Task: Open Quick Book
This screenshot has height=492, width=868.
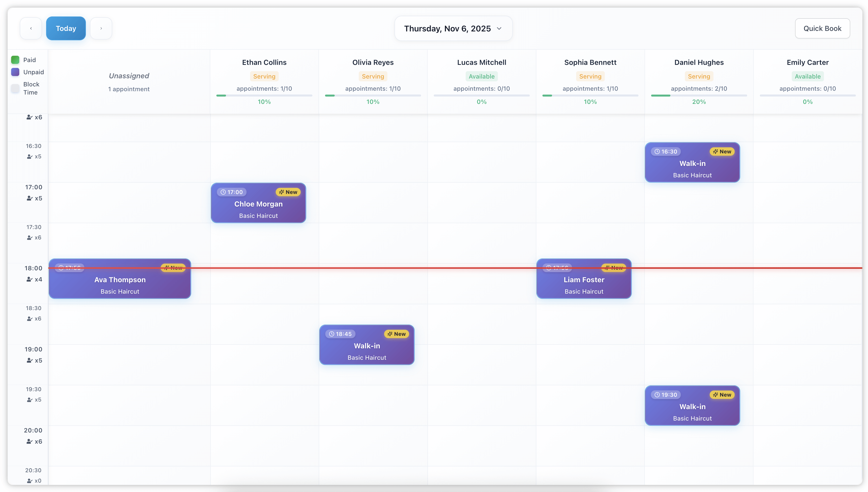Action: coord(822,28)
